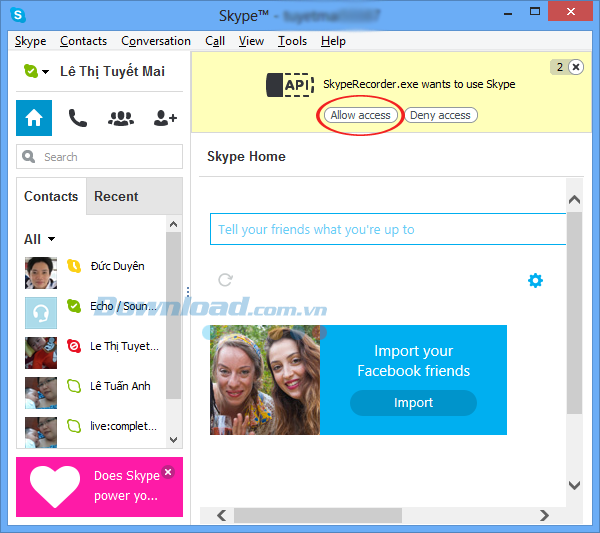600x533 pixels.
Task: Click the horizontal scroll right arrow
Action: pos(544,515)
